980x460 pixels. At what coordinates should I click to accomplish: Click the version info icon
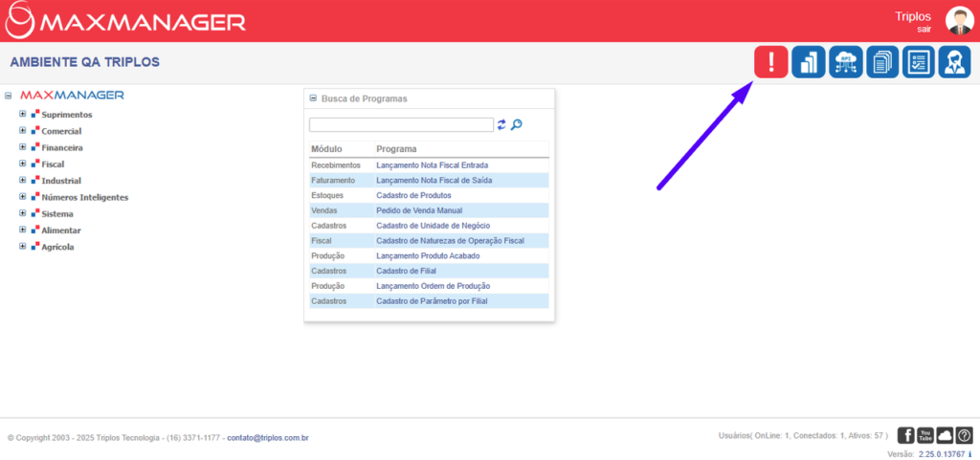tap(970, 454)
